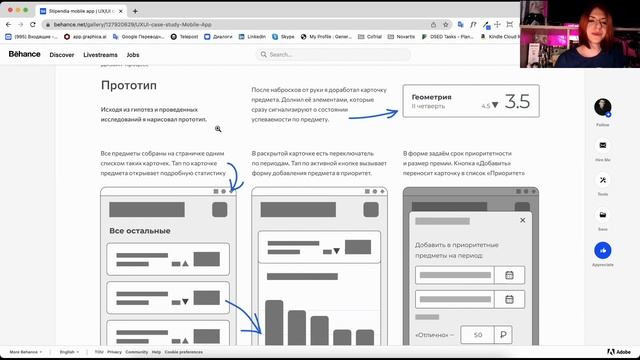The image size is (640, 360).
Task: Save the project with the folder icon
Action: (x=602, y=215)
